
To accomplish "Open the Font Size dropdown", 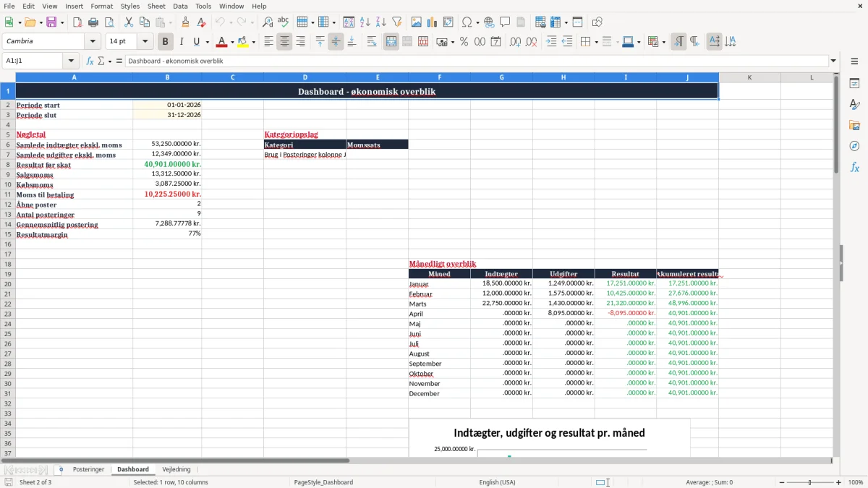I will [145, 42].
